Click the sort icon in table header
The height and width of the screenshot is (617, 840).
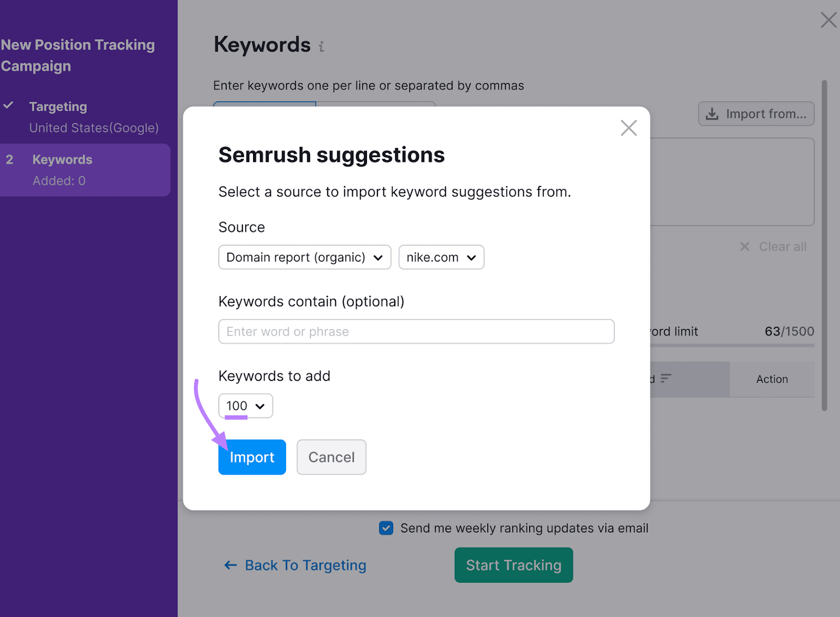pos(666,379)
